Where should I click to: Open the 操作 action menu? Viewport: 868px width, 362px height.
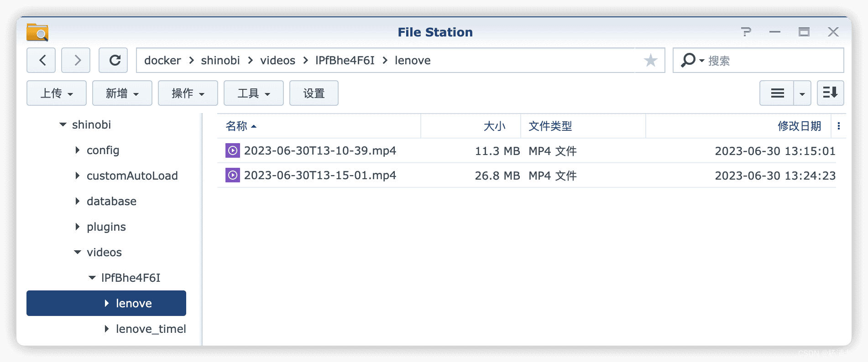point(188,93)
